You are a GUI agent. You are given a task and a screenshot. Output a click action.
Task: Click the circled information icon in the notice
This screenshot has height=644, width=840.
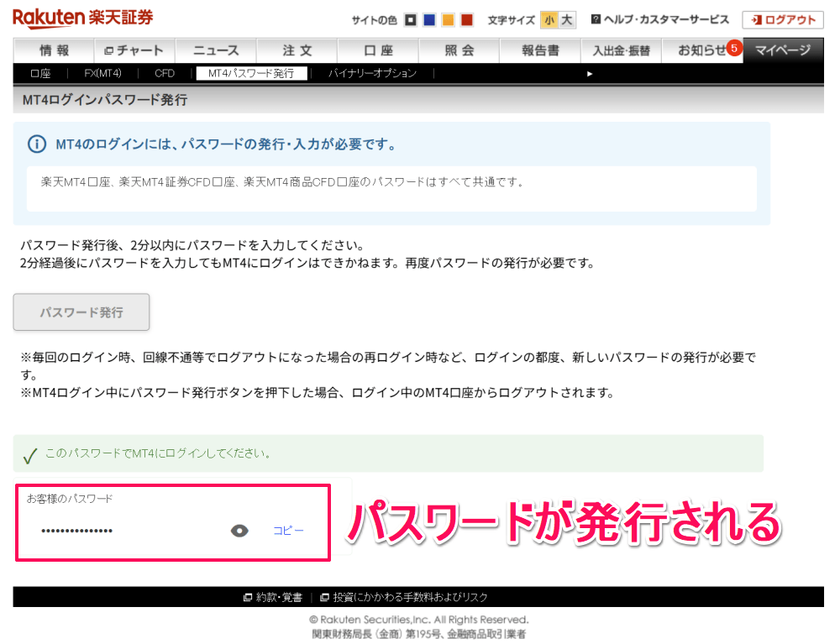(37, 144)
